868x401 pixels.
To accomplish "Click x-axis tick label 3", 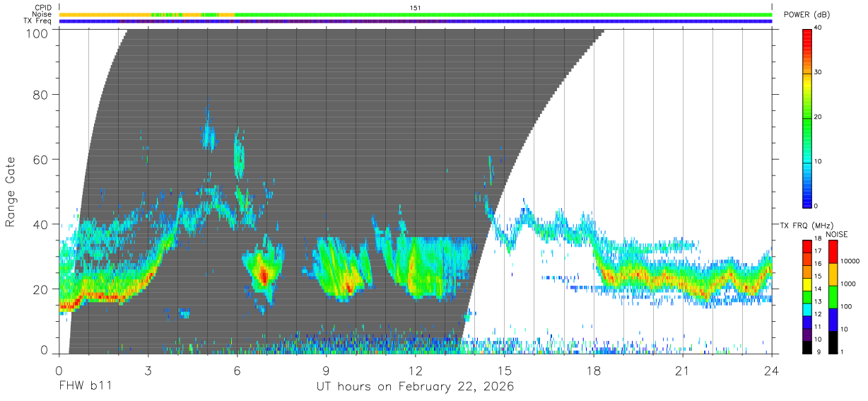I will pos(148,370).
